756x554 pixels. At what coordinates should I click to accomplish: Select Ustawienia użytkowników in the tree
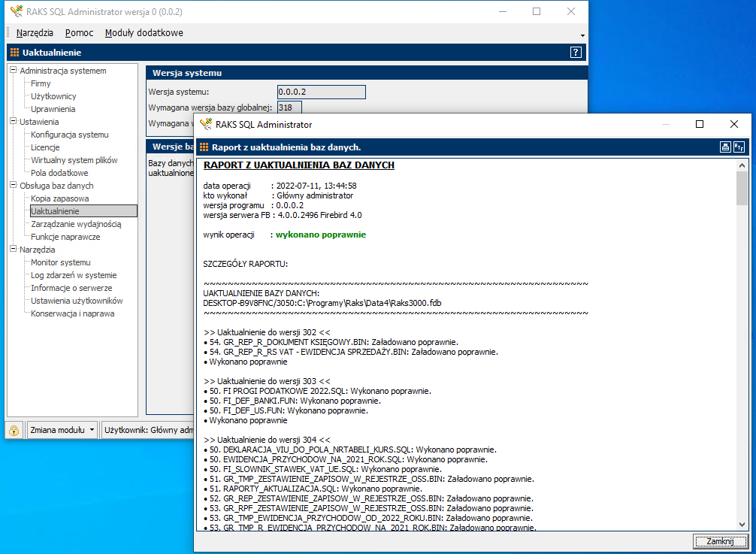[x=77, y=301]
